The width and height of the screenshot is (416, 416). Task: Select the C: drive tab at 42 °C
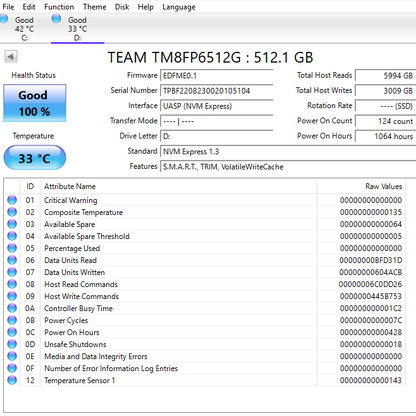point(24,29)
